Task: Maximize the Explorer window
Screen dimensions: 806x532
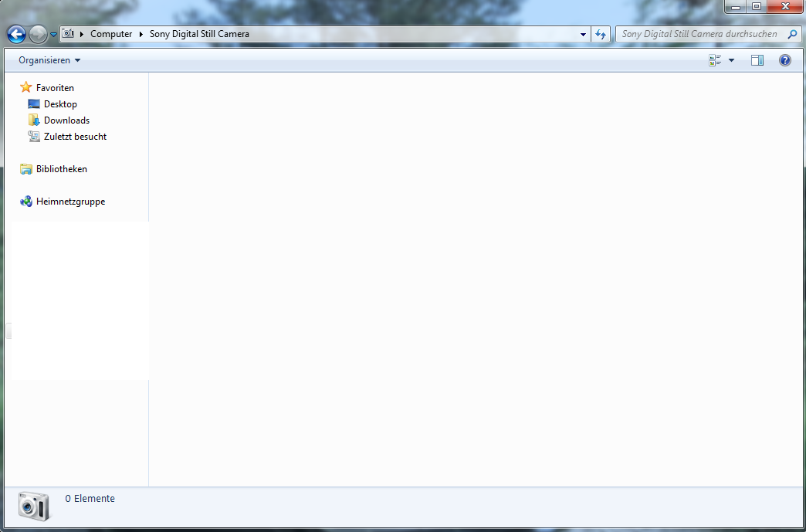Action: coord(757,7)
